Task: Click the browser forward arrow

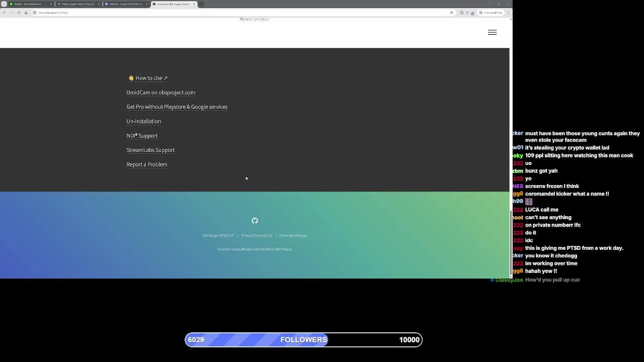Action: 12,13
